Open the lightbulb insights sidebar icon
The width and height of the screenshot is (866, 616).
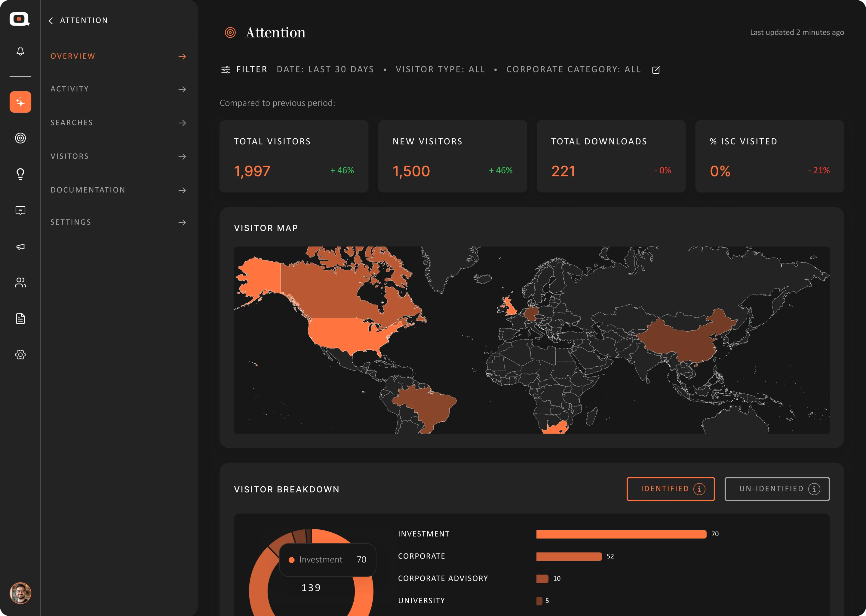pos(20,174)
